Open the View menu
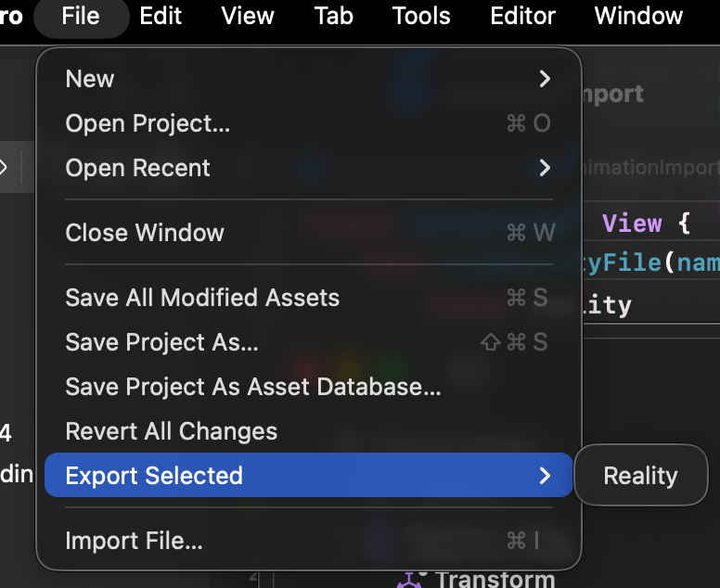This screenshot has height=588, width=720. click(x=248, y=16)
